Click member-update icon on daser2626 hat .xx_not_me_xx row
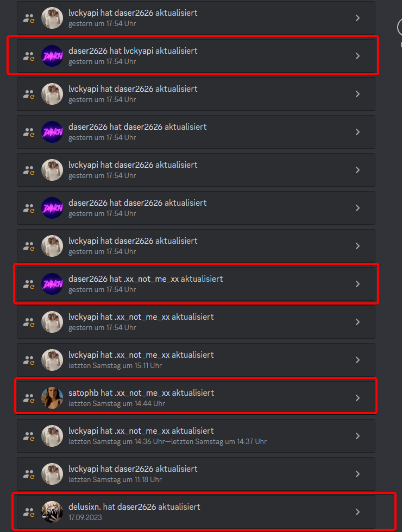Image resolution: width=402 pixels, height=532 pixels. [29, 284]
